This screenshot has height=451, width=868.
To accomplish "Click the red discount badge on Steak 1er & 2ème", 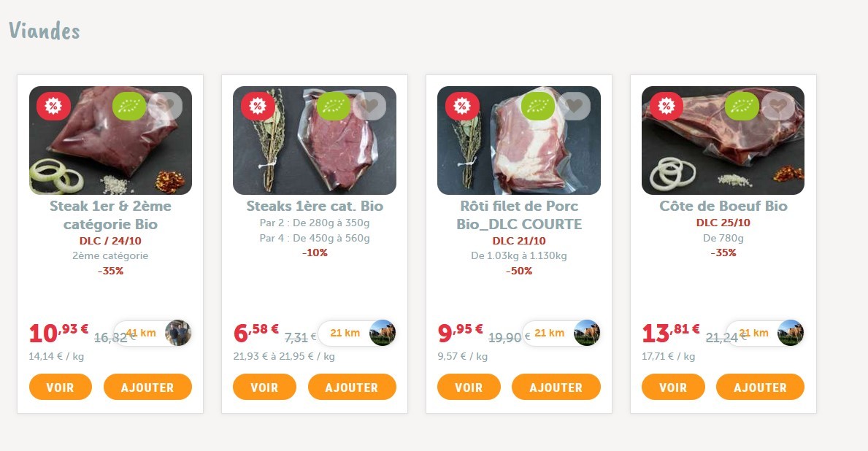I will 54,106.
